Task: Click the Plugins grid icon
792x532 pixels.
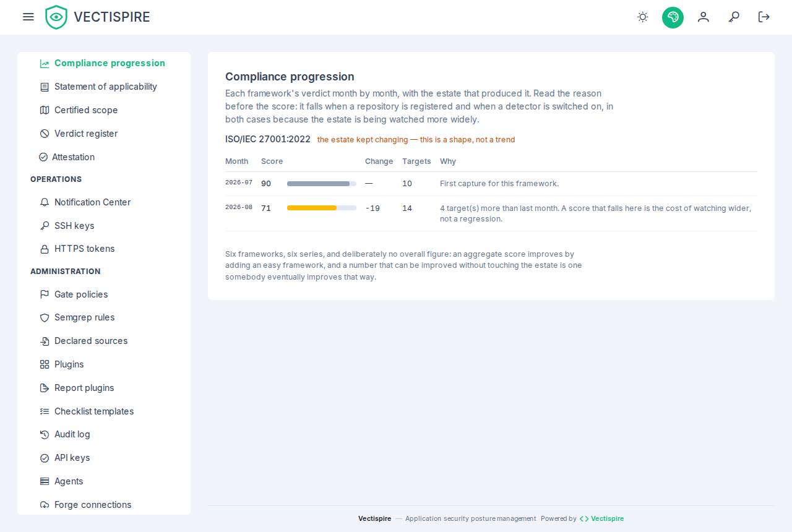Action: (45, 364)
